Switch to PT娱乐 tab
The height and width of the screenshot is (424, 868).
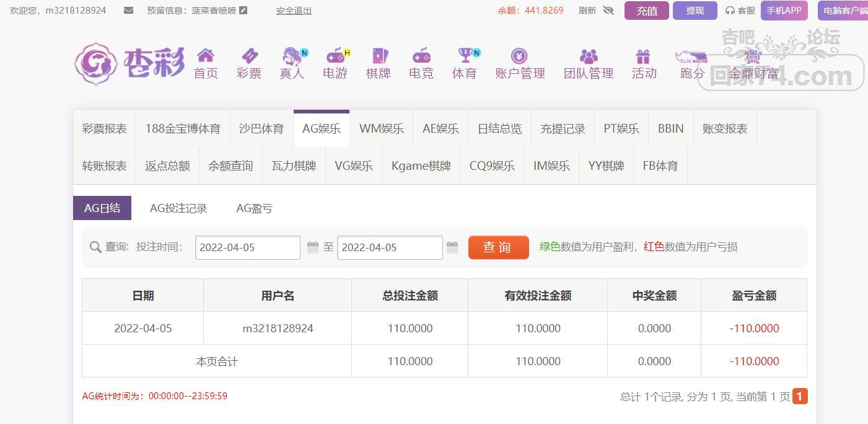pyautogui.click(x=621, y=128)
